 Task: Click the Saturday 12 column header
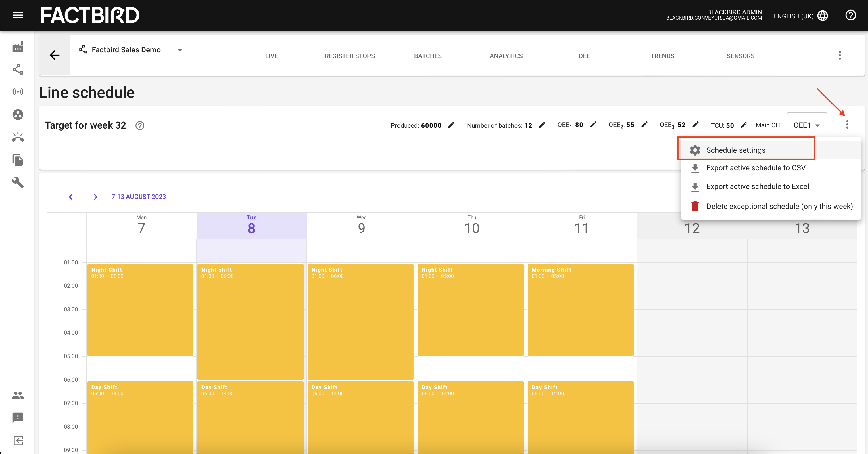coord(692,228)
